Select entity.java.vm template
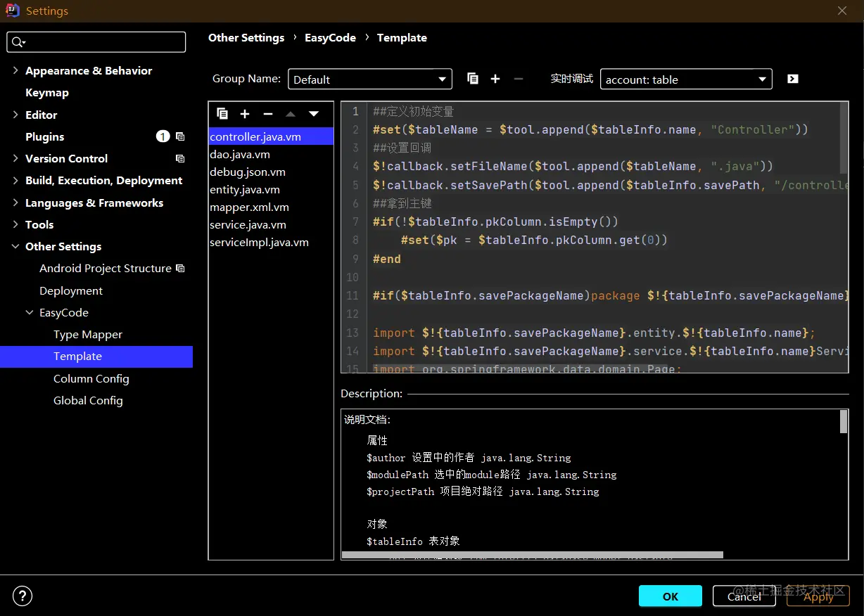864x616 pixels. coord(271,189)
